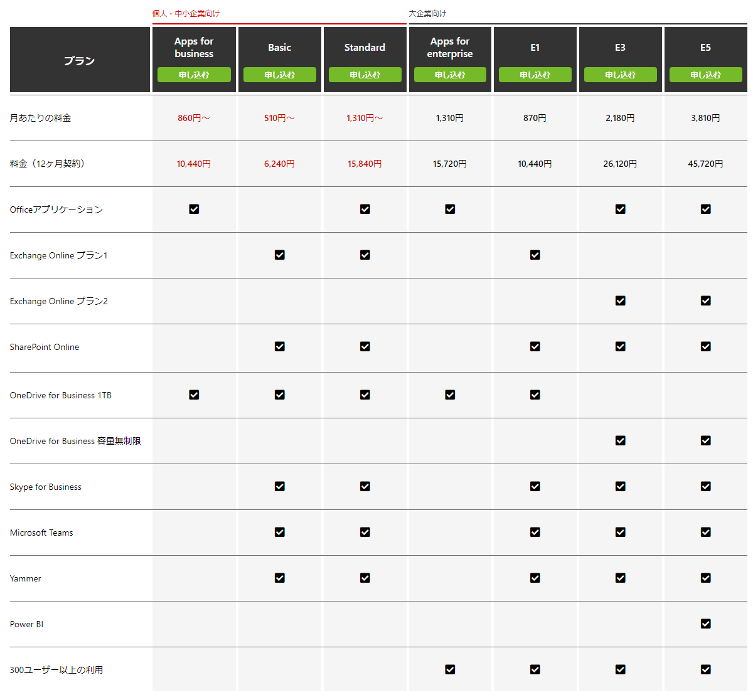753x700 pixels.
Task: Toggle Microsoft Teams checkbox for E5
Action: click(706, 532)
